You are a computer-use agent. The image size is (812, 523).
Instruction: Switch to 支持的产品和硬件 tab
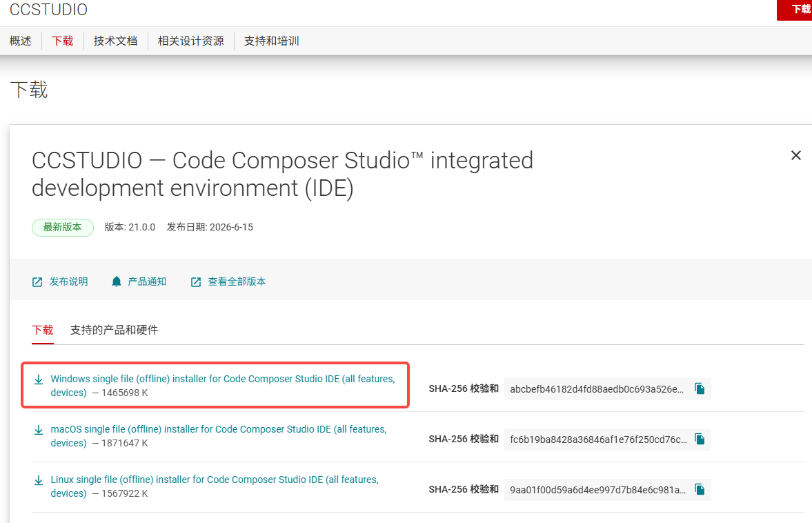click(x=114, y=330)
